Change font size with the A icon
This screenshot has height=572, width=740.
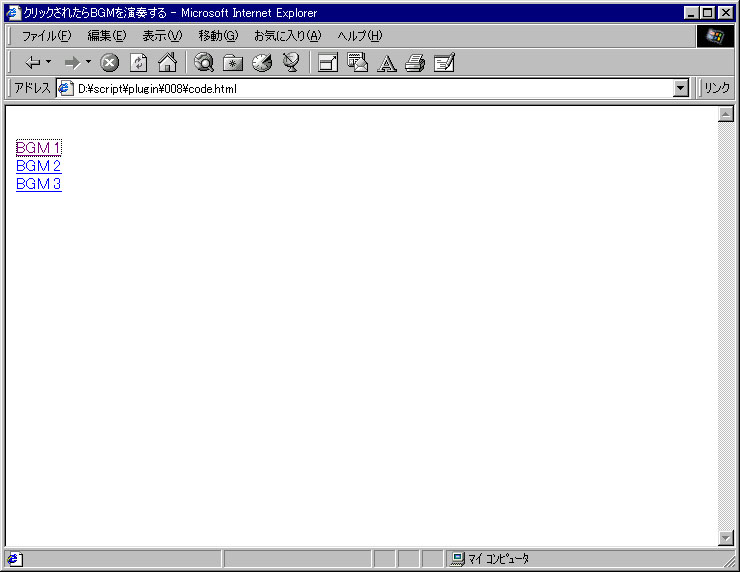pyautogui.click(x=387, y=63)
